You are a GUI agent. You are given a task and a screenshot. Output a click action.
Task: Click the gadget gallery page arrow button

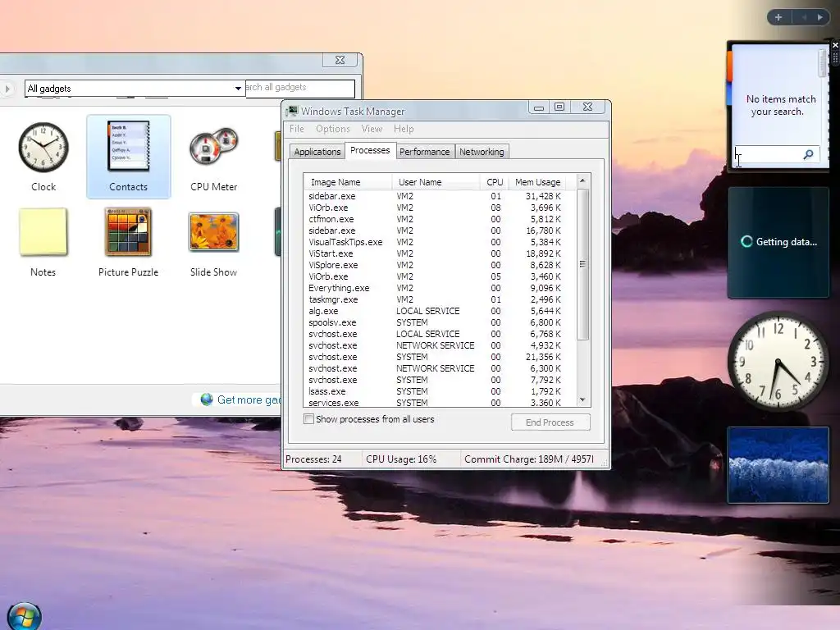[x=7, y=89]
